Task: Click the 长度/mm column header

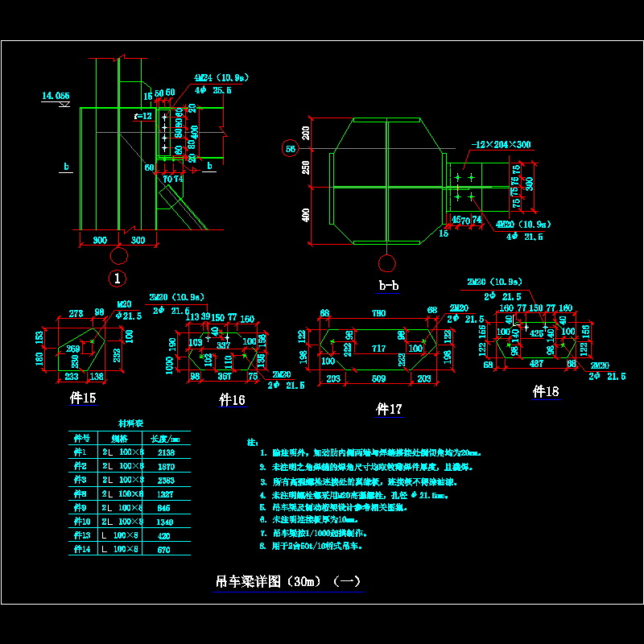Action: [x=165, y=439]
